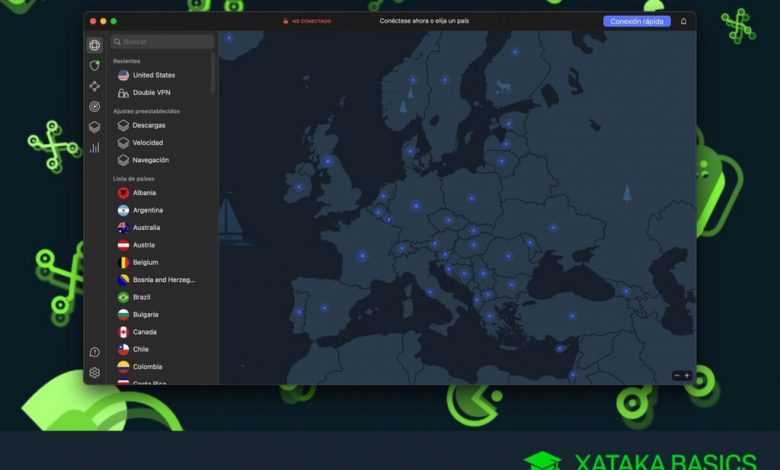The width and height of the screenshot is (780, 470).
Task: Click the NO CONECTADO status label
Action: (x=311, y=21)
